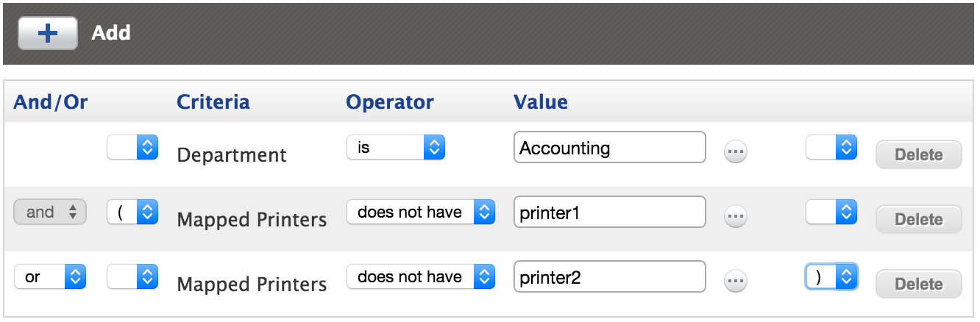Delete the printer2 Mapped Printers row

(x=918, y=284)
